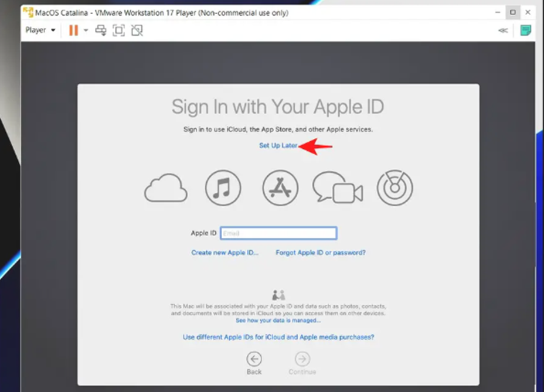This screenshot has width=544, height=392.
Task: Click Forgot Apple ID or password link
Action: 321,253
